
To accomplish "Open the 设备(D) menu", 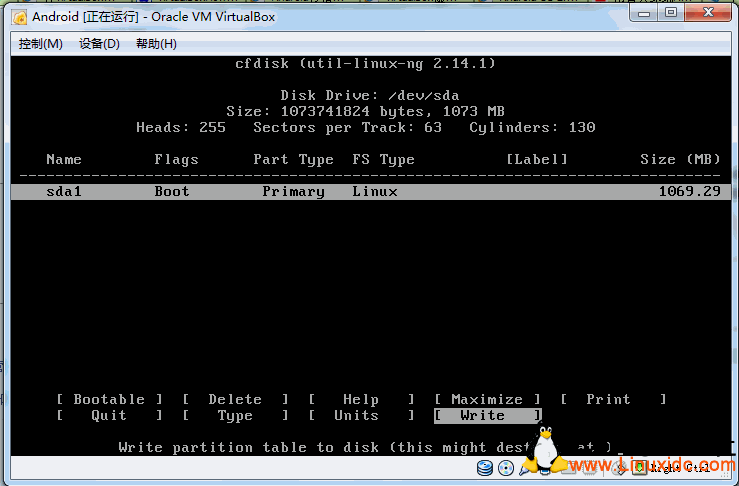I will point(99,44).
